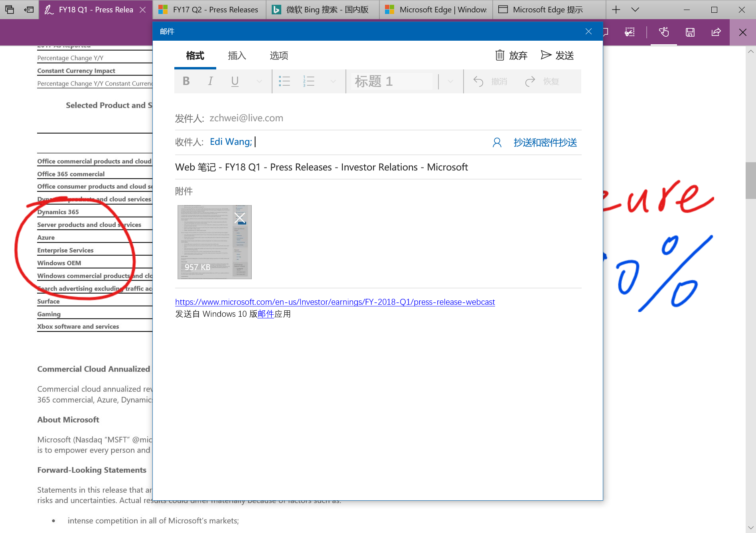The height and width of the screenshot is (533, 756).
Task: Activate touch writing mode in Edge
Action: pyautogui.click(x=663, y=32)
